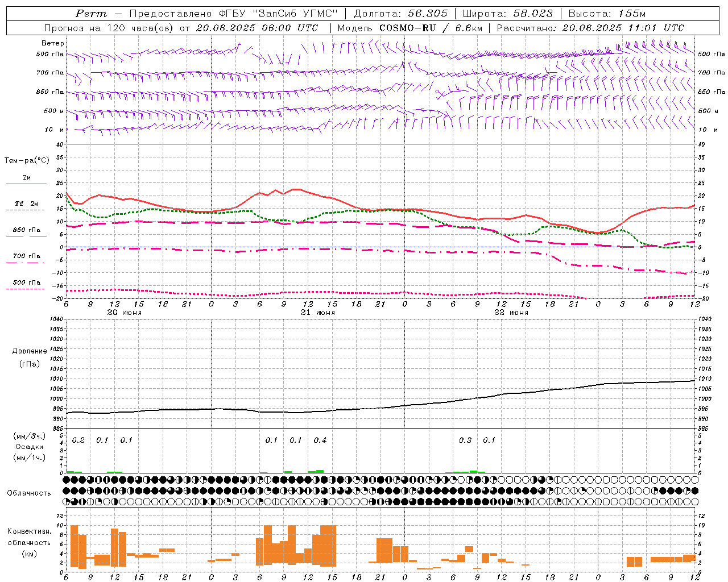This screenshot has width=728, height=582.
Task: Click the "Долгота: 56.305" longitude value
Action: click(400, 14)
